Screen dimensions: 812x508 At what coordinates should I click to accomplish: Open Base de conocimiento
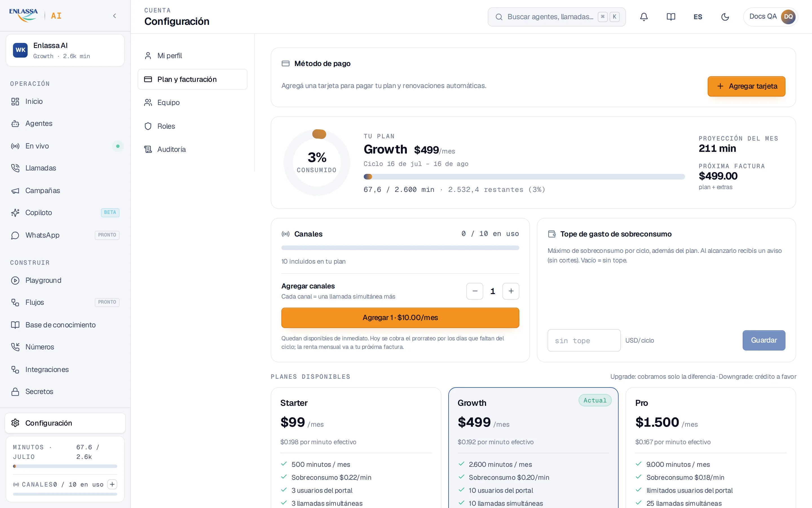[x=65, y=325]
